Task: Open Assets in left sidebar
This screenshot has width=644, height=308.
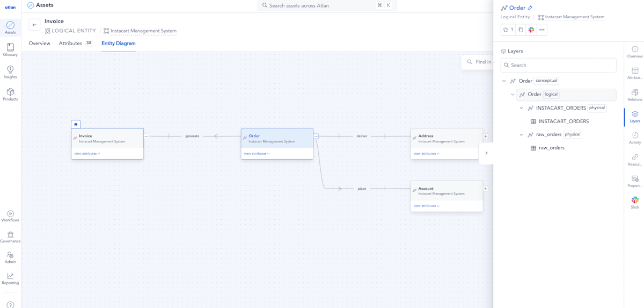Action: pyautogui.click(x=10, y=27)
